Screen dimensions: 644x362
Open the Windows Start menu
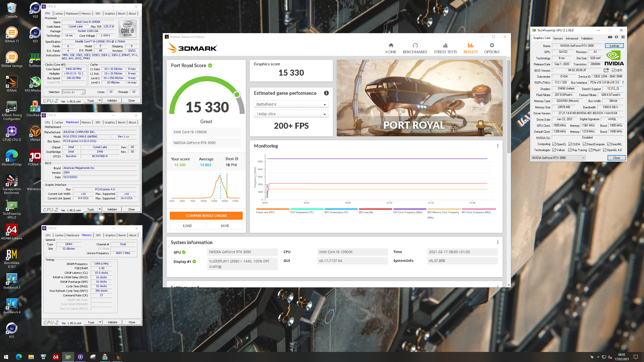tap(6, 357)
